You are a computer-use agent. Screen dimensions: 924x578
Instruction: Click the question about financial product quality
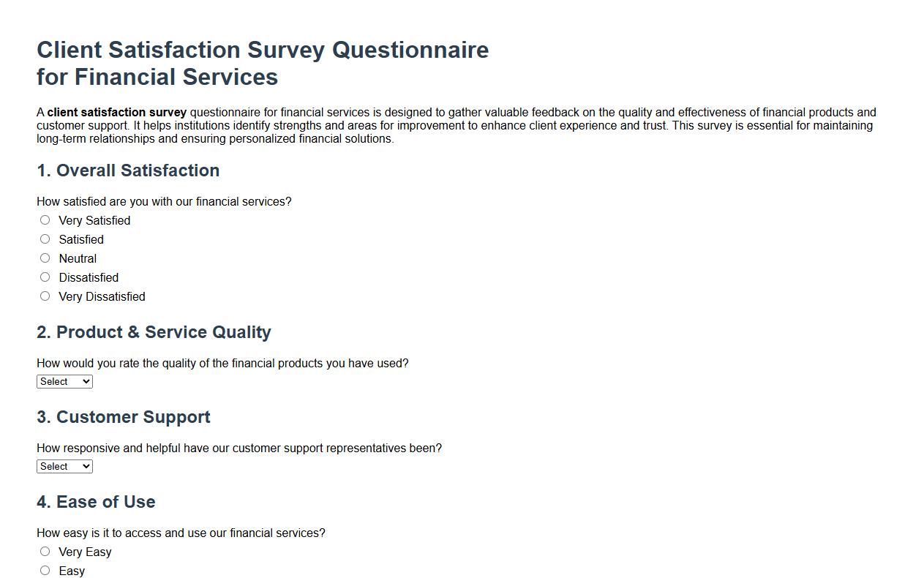coord(222,363)
